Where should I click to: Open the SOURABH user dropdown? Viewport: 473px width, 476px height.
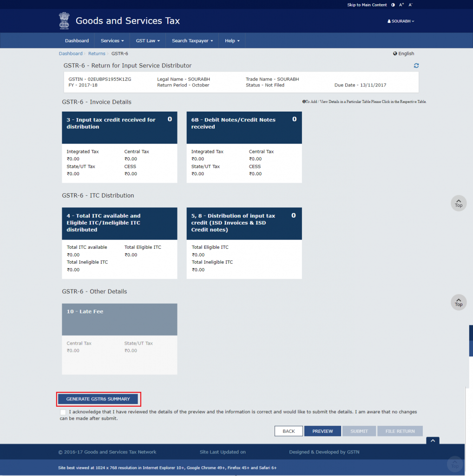401,21
